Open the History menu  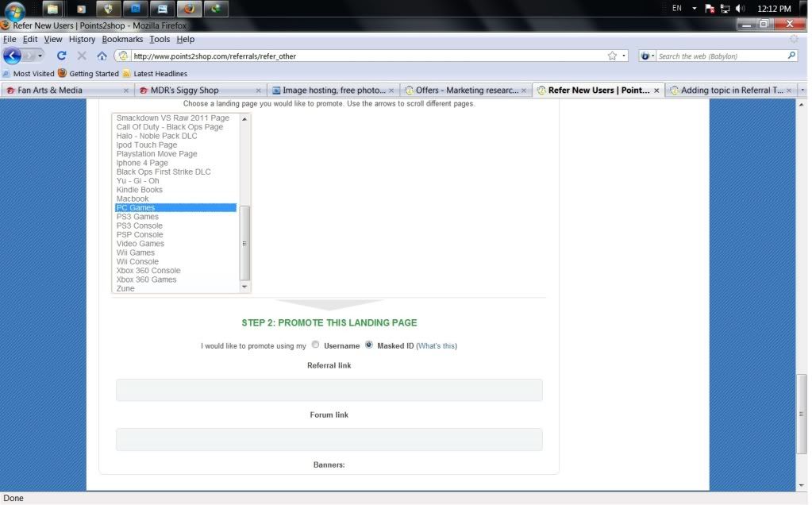coord(82,40)
